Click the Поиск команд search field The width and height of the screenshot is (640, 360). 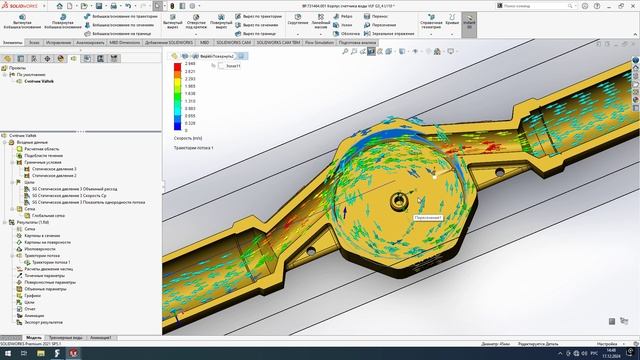tap(535, 6)
